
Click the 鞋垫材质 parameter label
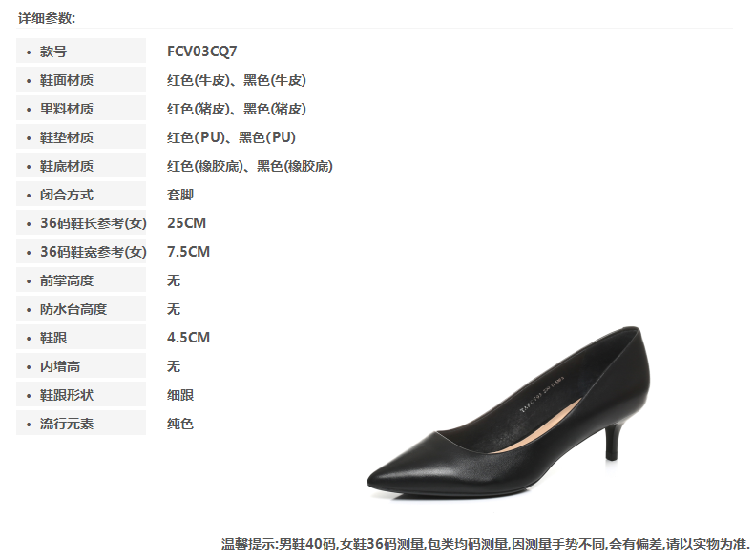pyautogui.click(x=67, y=137)
